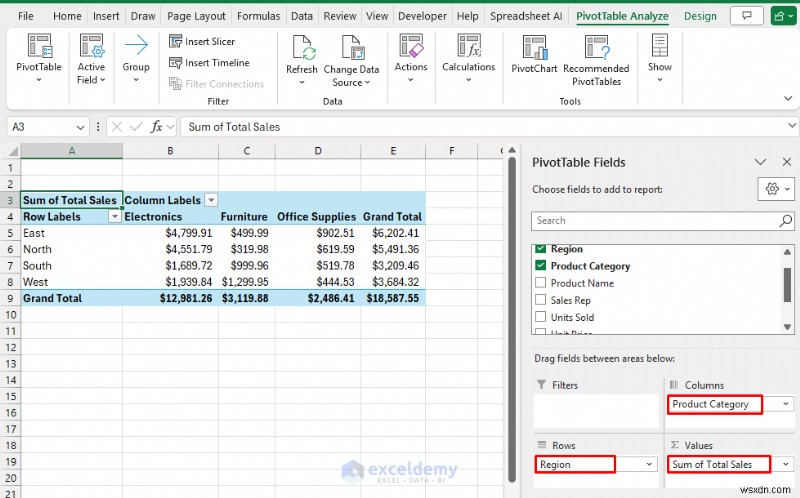
Task: Open the PivotTable ribbon button
Action: coord(39,58)
